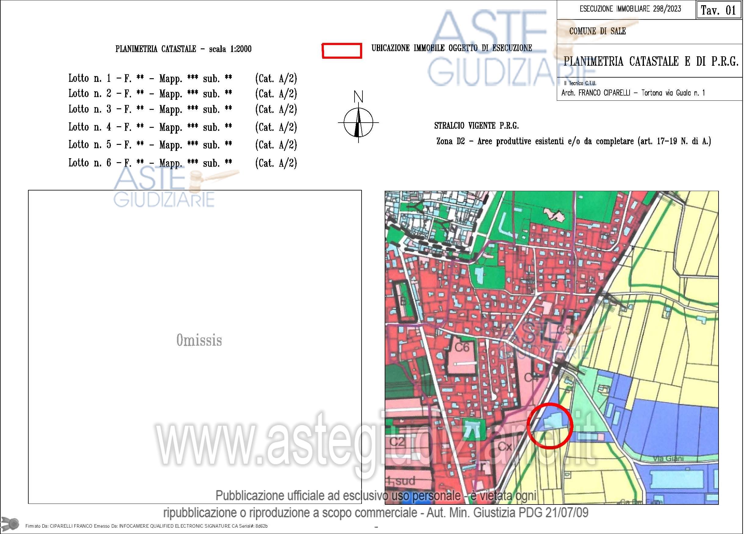Click the north arrow compass symbol
Image resolution: width=756 pixels, height=534 pixels.
(358, 122)
